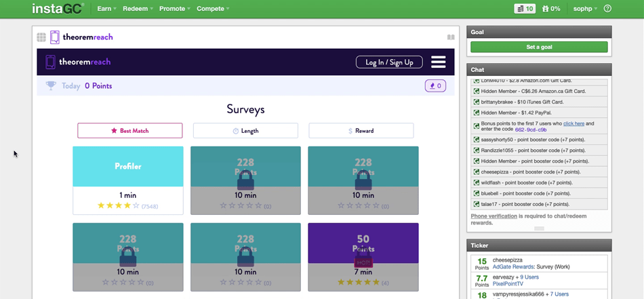
Task: Click the five-star rating on 7 min survey
Action: 359,282
